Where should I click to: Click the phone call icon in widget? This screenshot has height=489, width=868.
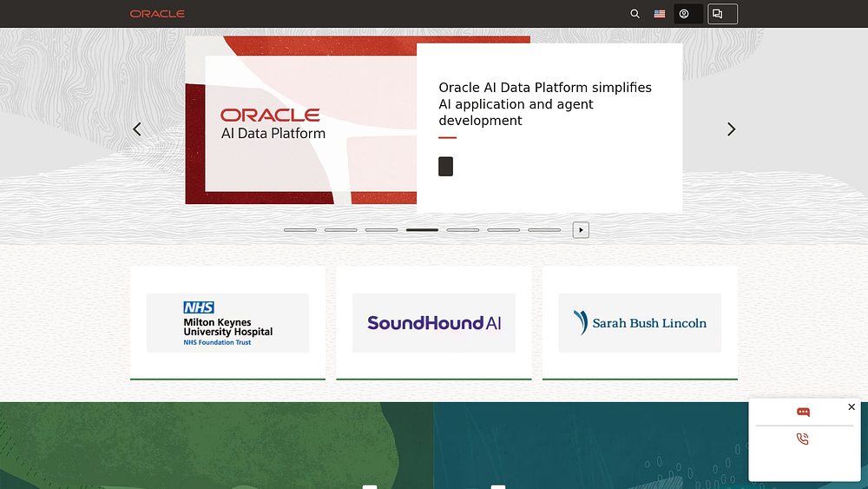803,439
